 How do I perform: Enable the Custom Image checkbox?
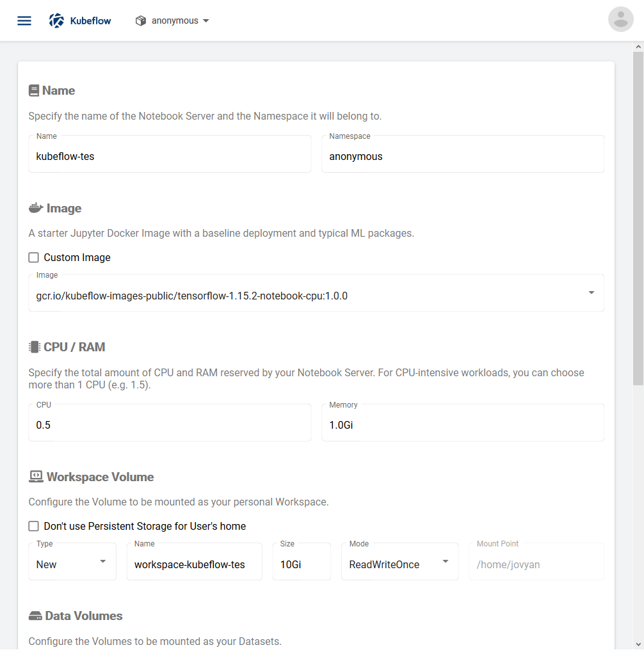tap(34, 258)
